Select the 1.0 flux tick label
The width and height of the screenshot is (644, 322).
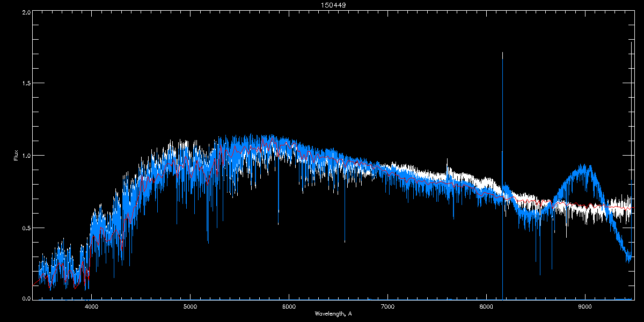click(x=26, y=156)
